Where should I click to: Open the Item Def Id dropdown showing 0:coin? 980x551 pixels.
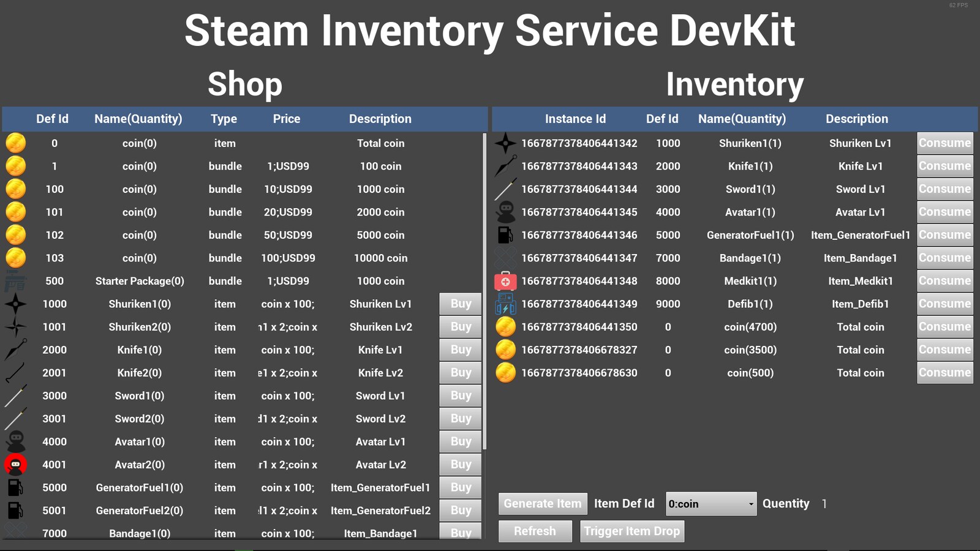coord(710,503)
